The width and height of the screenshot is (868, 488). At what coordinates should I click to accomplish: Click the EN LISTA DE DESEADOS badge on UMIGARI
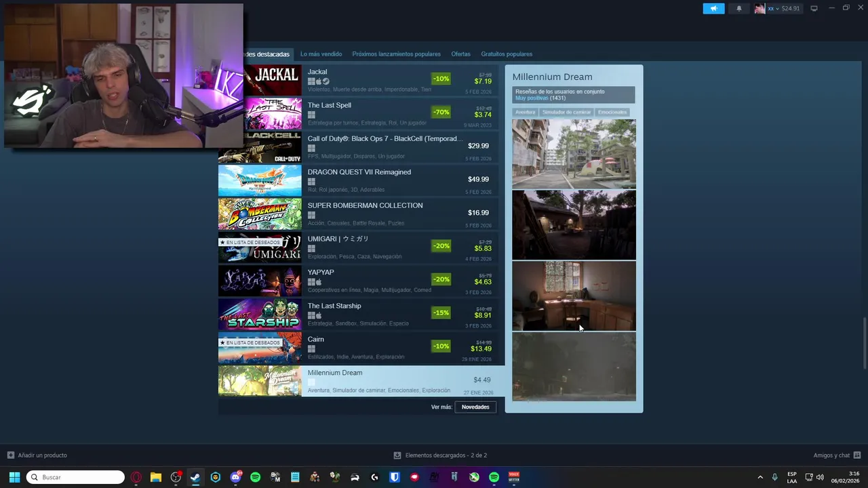coord(250,242)
